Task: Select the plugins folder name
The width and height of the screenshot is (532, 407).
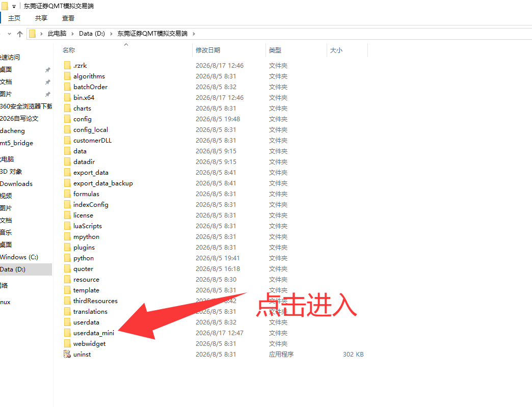Action: point(84,247)
